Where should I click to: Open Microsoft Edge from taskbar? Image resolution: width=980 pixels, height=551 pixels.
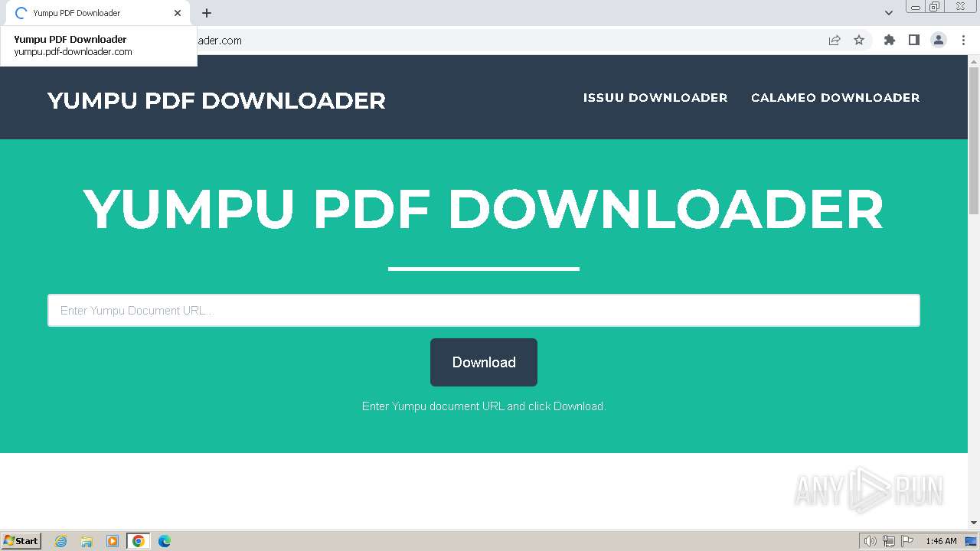click(x=165, y=541)
